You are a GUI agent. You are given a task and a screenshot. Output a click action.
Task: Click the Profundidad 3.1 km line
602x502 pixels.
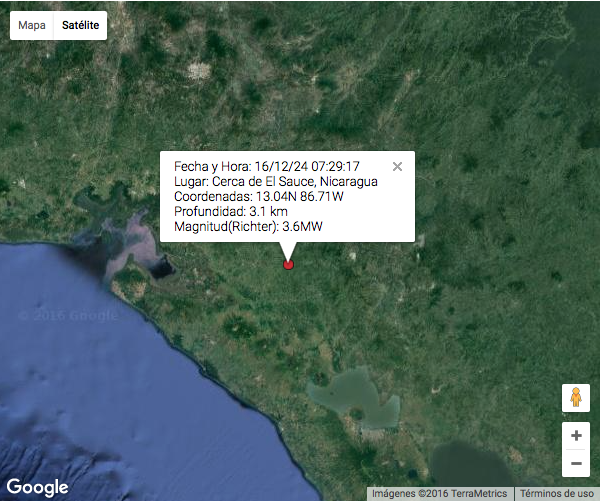pos(231,212)
